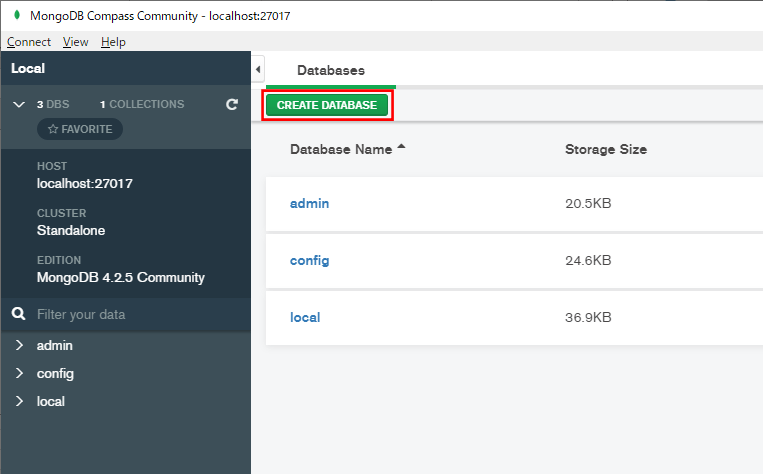
Task: Click the Standalone cluster value
Action: click(71, 230)
